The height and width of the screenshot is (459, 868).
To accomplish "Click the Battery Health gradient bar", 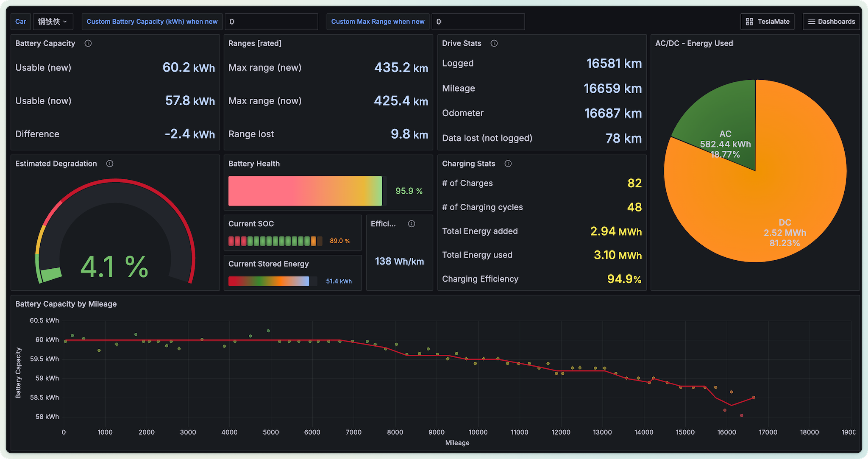I will [305, 191].
